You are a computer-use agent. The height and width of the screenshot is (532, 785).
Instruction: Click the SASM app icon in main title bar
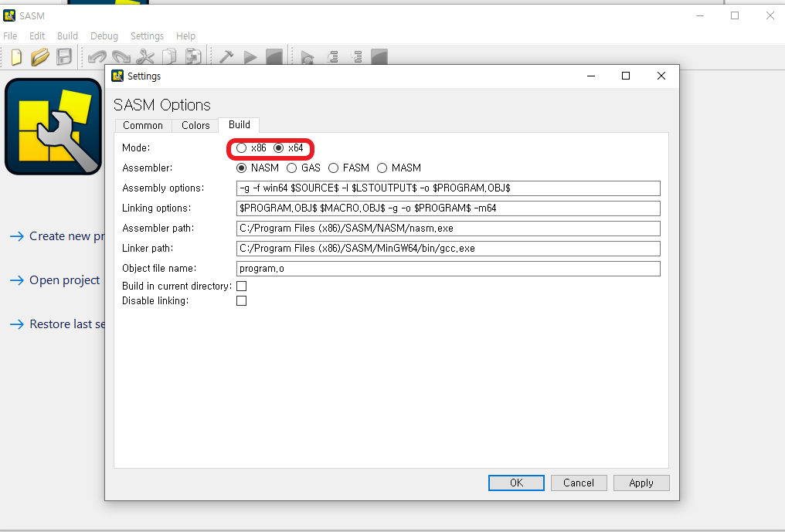point(9,15)
